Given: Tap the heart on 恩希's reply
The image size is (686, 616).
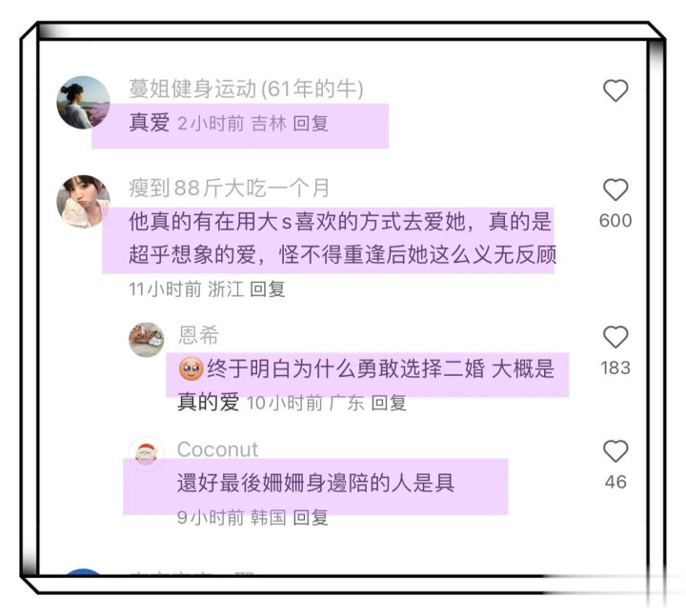Looking at the screenshot, I should click(x=615, y=337).
